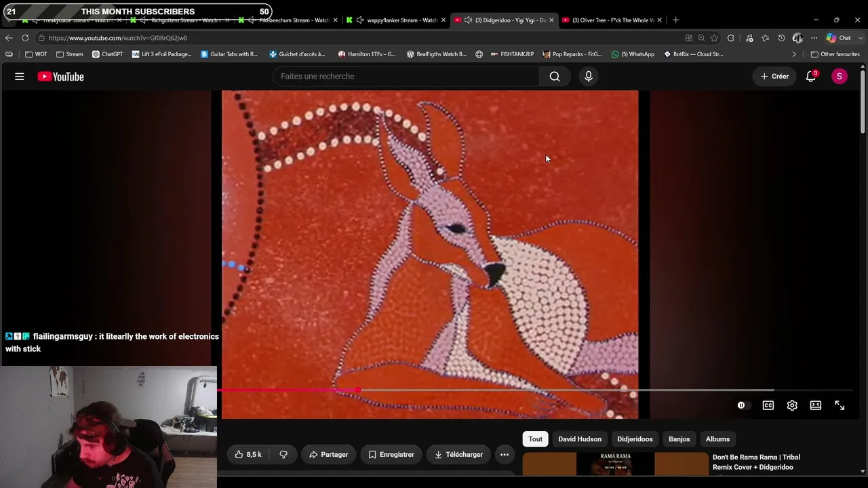
Task: Select the Didjeridoos filter chip
Action: click(635, 439)
